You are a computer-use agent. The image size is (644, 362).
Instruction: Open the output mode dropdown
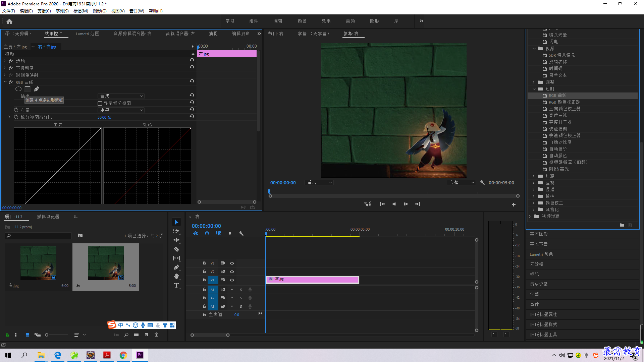[x=121, y=96]
